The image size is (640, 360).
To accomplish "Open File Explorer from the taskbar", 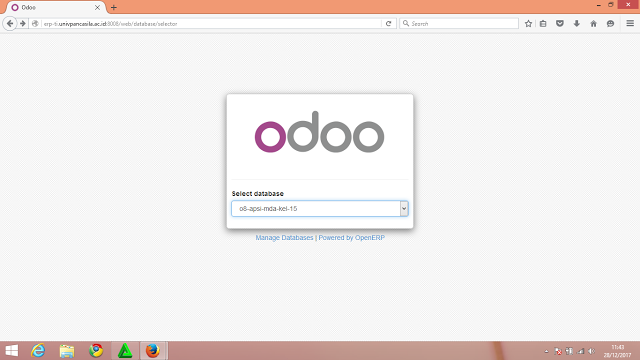I will pos(67,351).
